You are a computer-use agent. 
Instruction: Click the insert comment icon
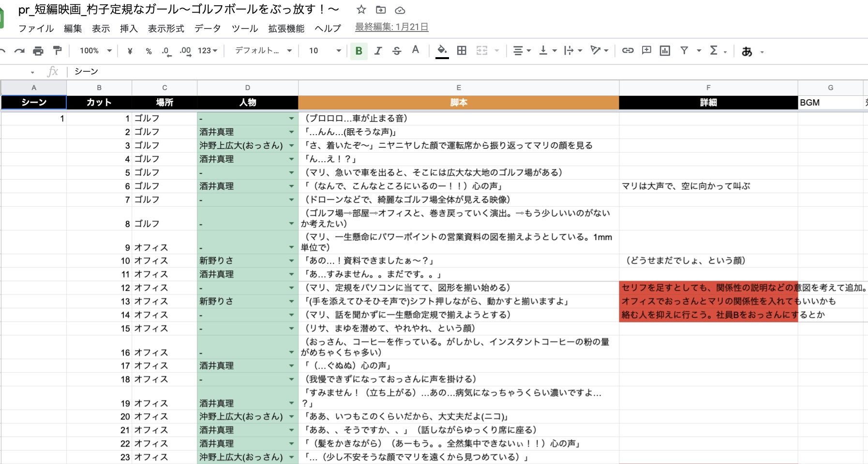[x=646, y=50]
